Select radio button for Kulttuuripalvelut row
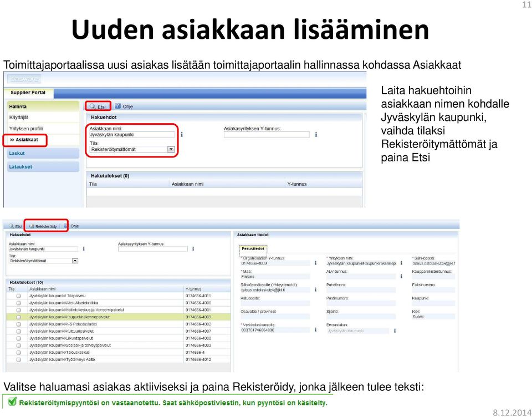 (x=19, y=331)
